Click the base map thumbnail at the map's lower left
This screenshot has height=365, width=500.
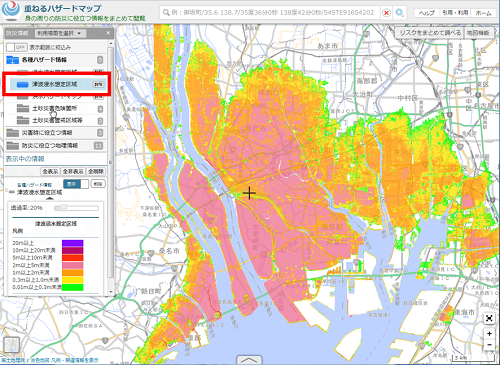(x=12, y=345)
